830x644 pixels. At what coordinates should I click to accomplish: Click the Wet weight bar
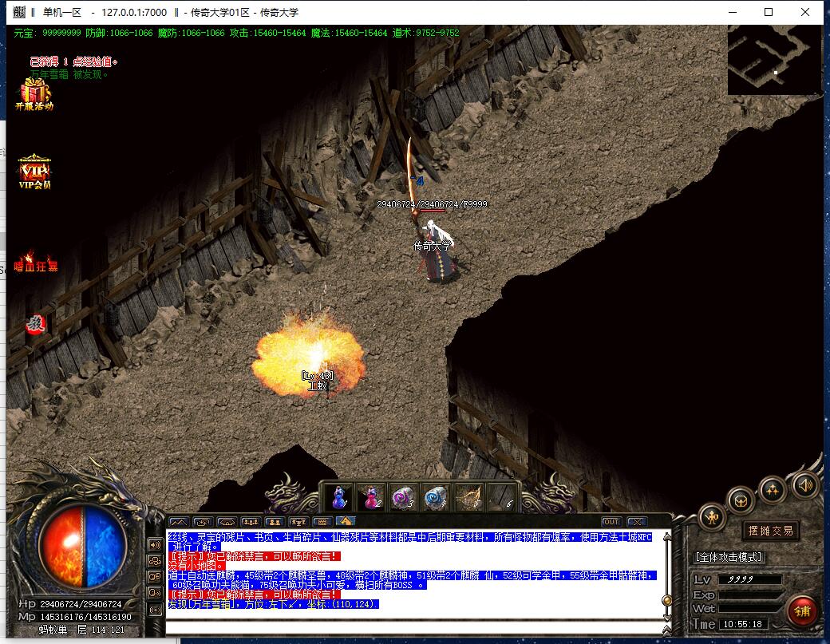point(749,609)
